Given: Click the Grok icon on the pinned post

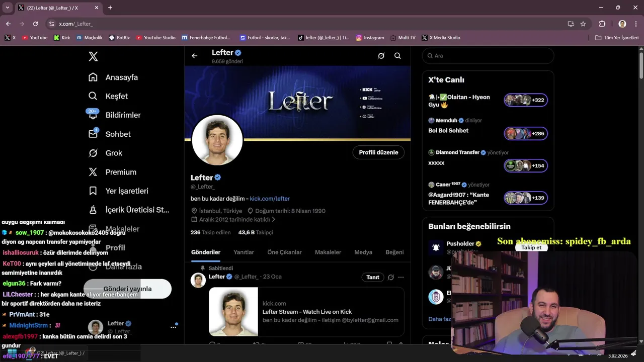Looking at the screenshot, I should pos(390,277).
